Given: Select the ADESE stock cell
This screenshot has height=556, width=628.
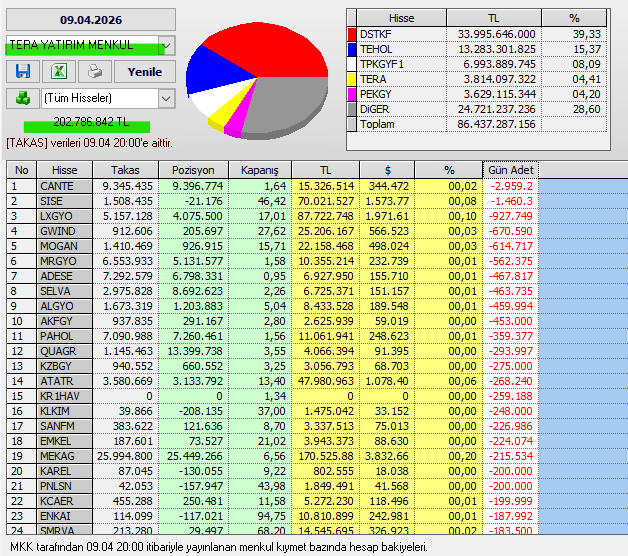Looking at the screenshot, I should click(64, 276).
